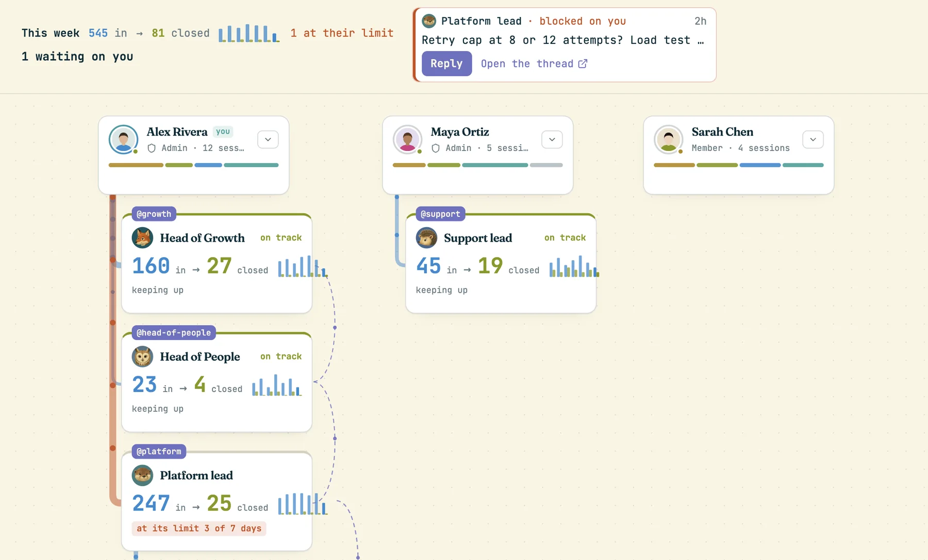Click the '1 at their limit' status text
Screen dimensions: 928x560
pyautogui.click(x=342, y=33)
